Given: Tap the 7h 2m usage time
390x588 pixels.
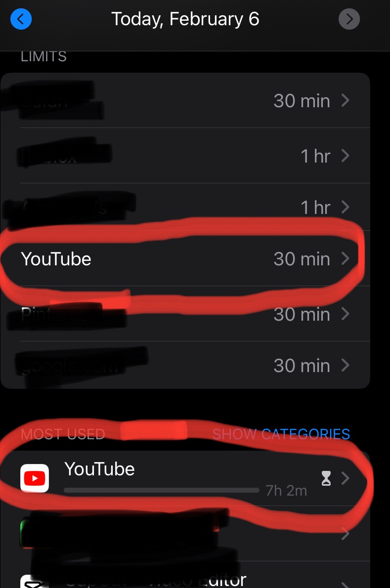Looking at the screenshot, I should pyautogui.click(x=286, y=491).
